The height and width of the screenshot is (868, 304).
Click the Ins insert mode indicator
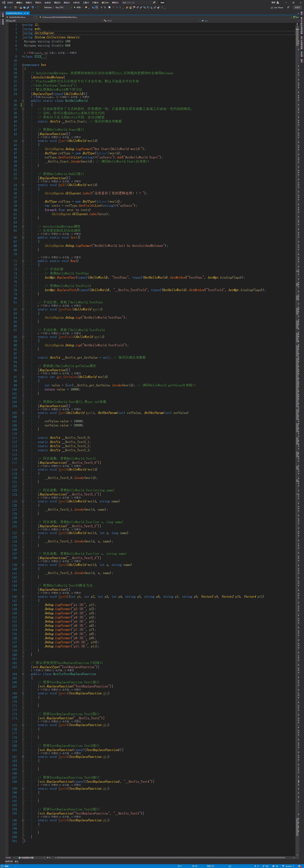point(230,866)
